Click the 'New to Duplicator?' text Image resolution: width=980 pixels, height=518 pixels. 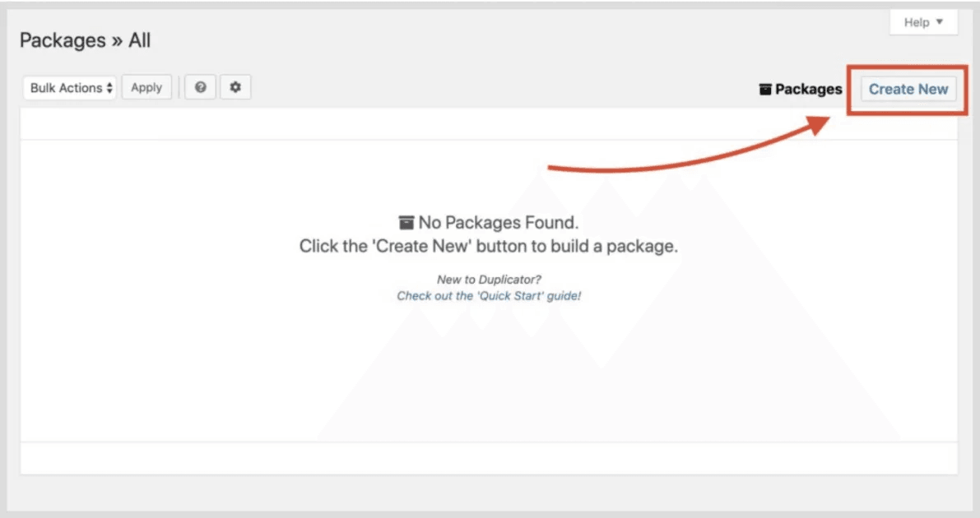pos(489,280)
